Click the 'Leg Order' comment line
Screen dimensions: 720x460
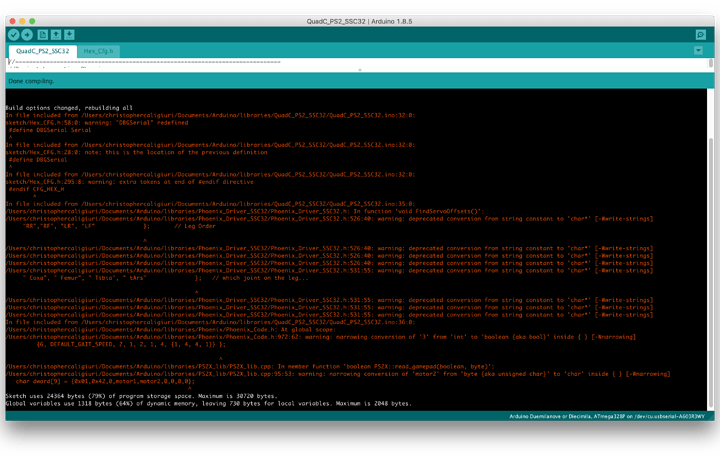point(119,226)
